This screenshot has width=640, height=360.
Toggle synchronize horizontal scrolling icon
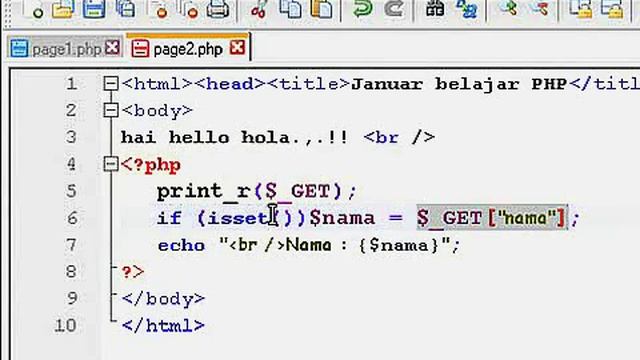(612, 8)
